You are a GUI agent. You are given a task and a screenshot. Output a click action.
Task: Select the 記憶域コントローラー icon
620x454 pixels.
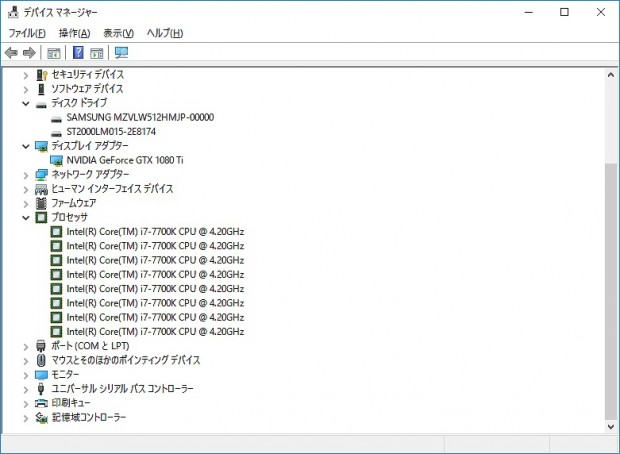click(x=41, y=418)
